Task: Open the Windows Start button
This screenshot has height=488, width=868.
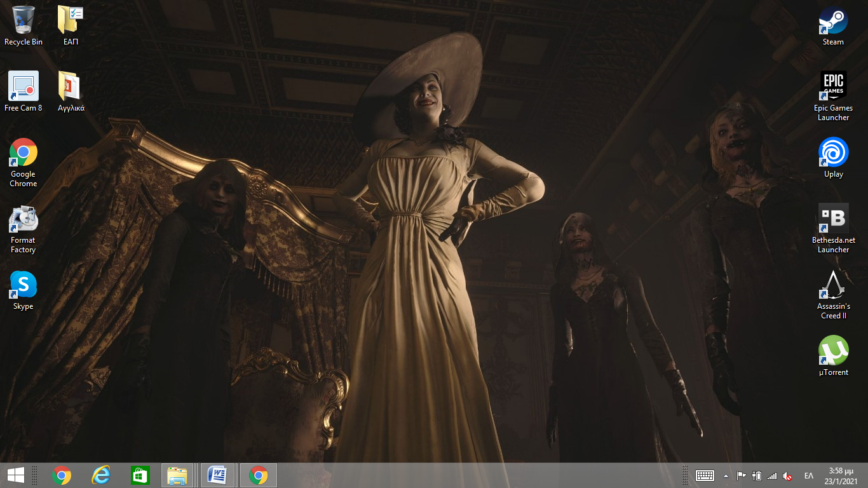Action: pos(16,475)
